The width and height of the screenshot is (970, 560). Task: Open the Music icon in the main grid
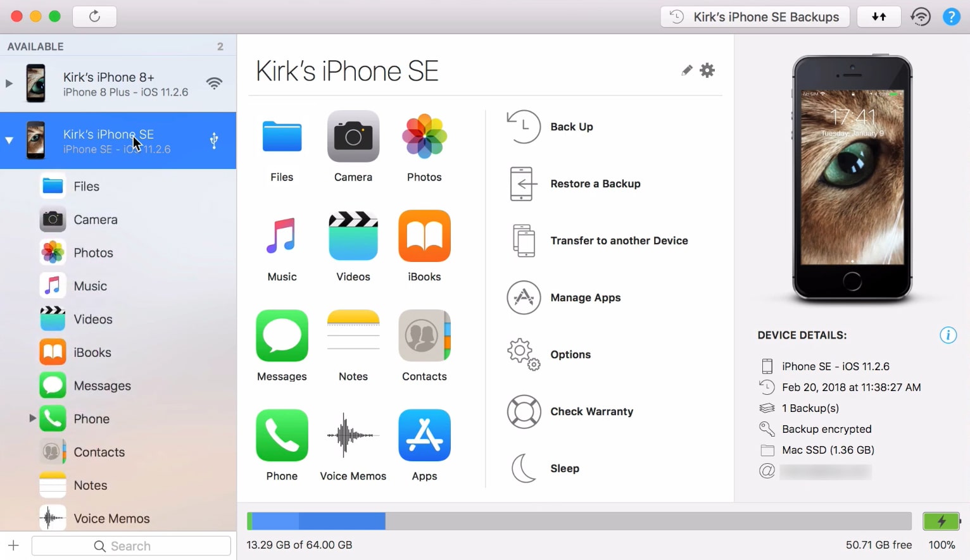282,236
